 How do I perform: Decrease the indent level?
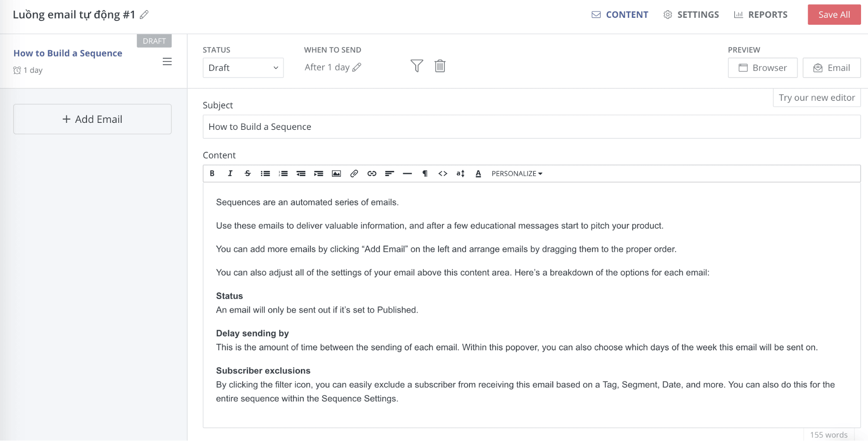tap(301, 174)
